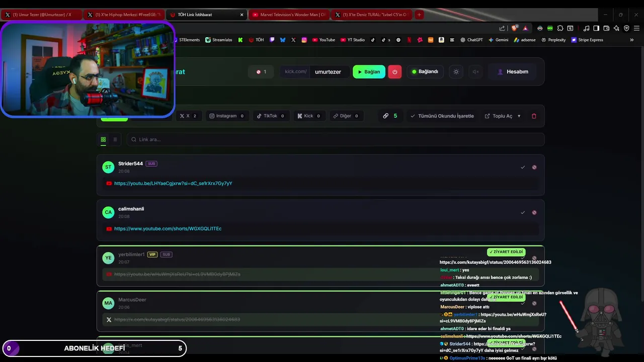This screenshot has width=644, height=362.
Task: Open the STElements bookmark
Action: pyautogui.click(x=186, y=40)
